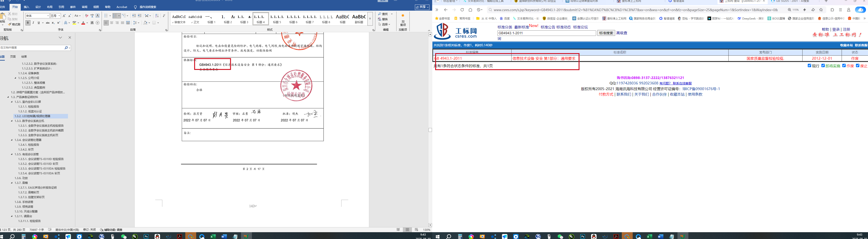Viewport: 868px width, 239px height.
Task: Open the 布局 ribbon tab
Action: click(x=50, y=7)
